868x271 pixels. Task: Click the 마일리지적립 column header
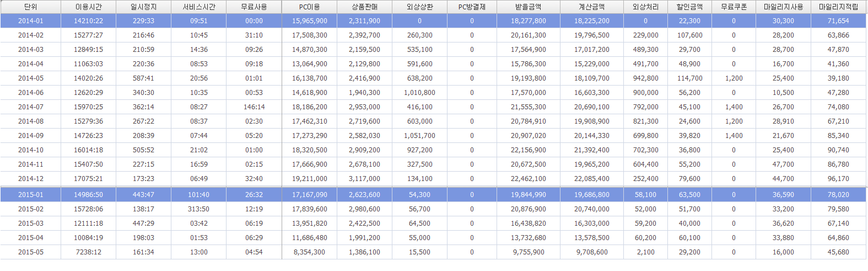838,7
